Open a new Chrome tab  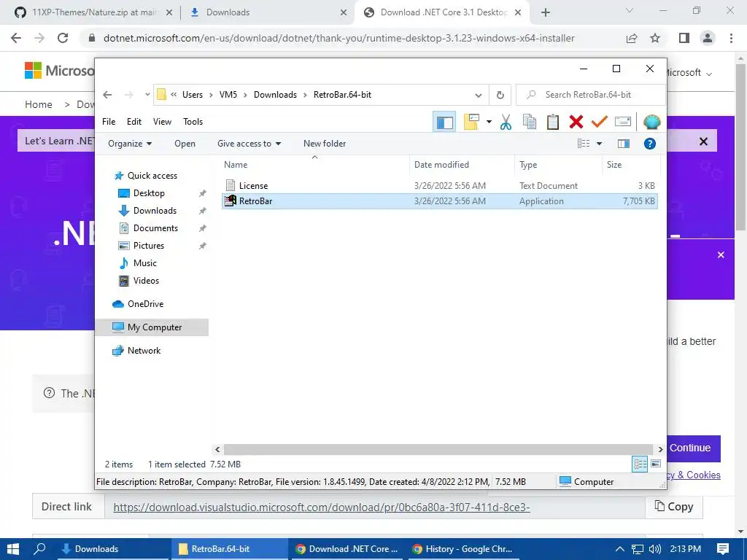(546, 12)
